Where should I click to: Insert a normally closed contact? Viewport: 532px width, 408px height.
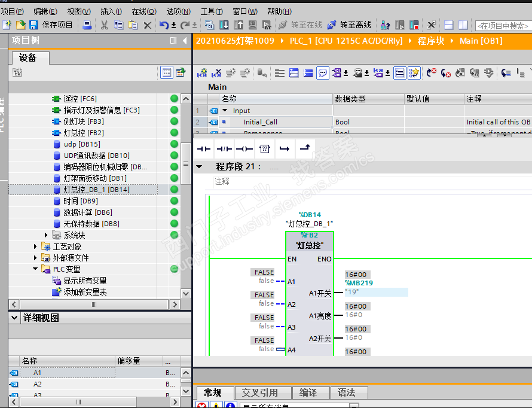224,148
